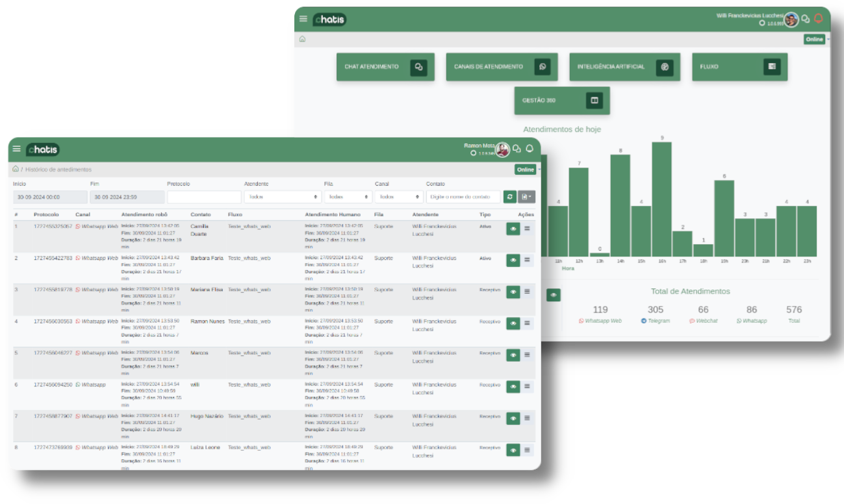The height and width of the screenshot is (504, 844).
Task: View details of Ramon Nunes row
Action: (x=513, y=323)
